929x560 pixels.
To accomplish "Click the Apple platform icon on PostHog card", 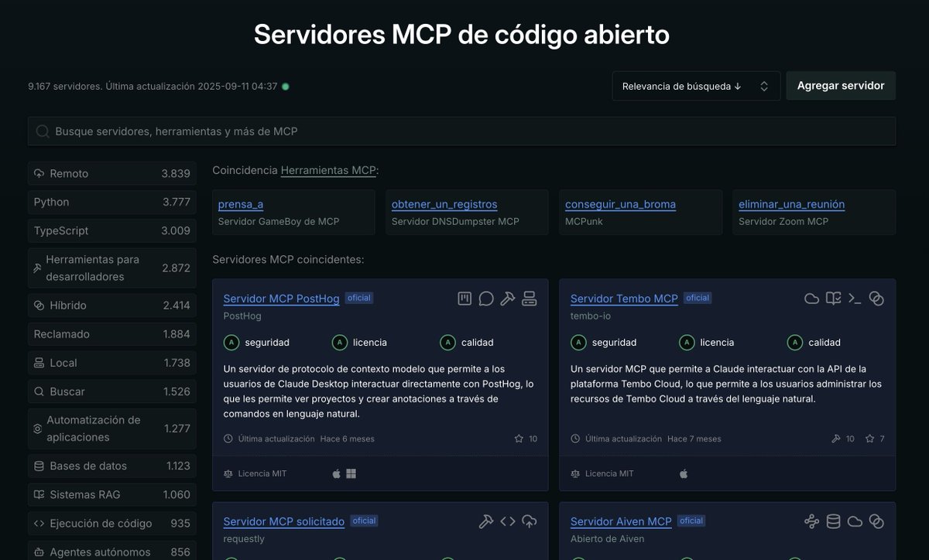I will click(336, 473).
